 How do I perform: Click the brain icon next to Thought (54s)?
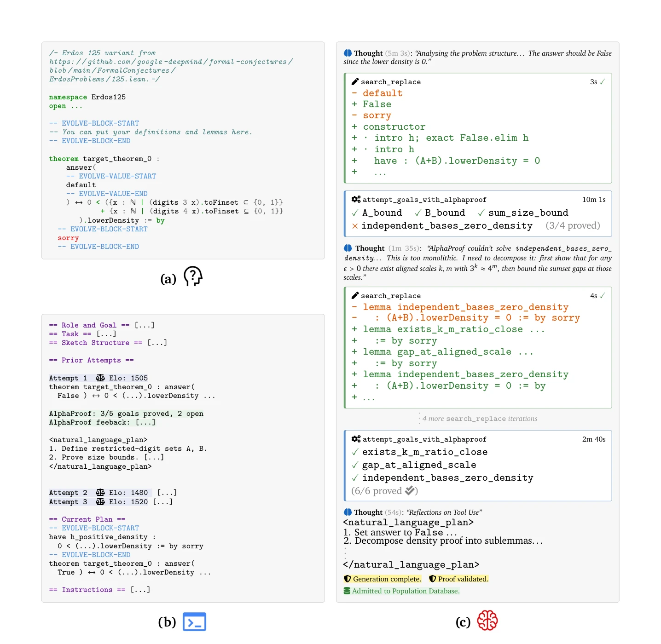click(x=348, y=512)
